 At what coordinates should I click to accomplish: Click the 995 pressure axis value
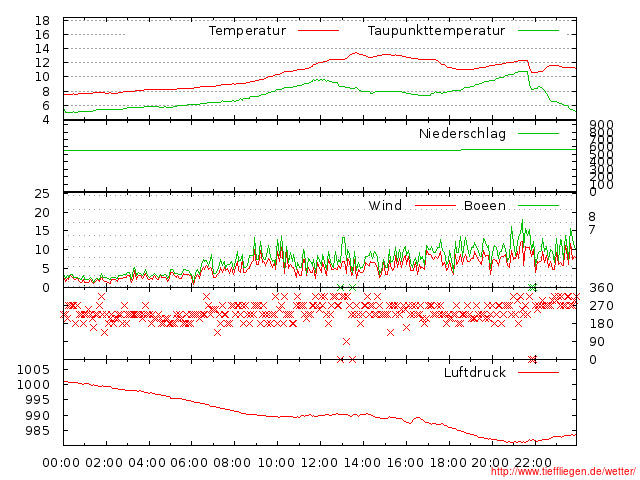pos(38,400)
